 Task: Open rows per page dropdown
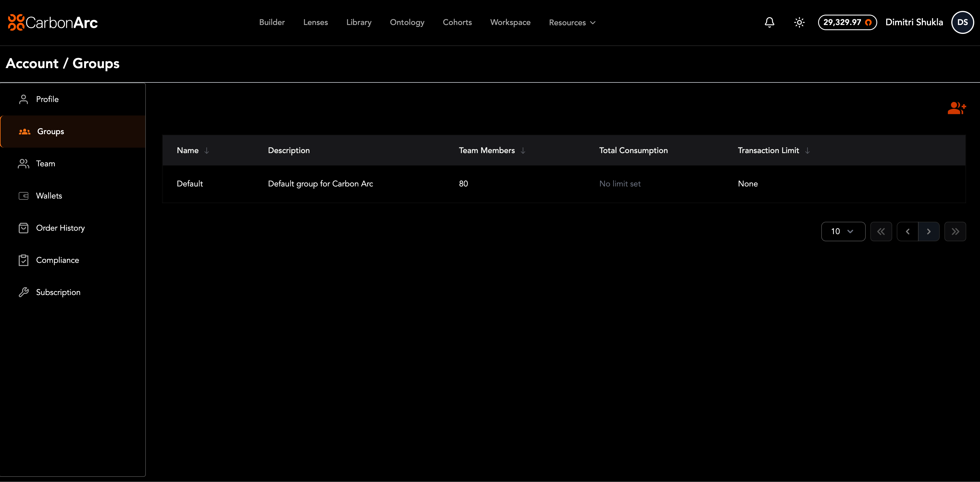(x=843, y=232)
